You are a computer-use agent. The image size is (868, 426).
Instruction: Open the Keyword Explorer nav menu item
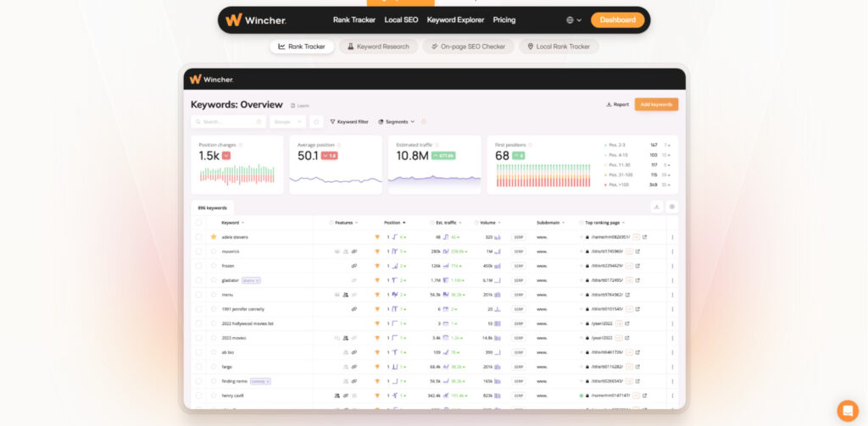pos(455,20)
